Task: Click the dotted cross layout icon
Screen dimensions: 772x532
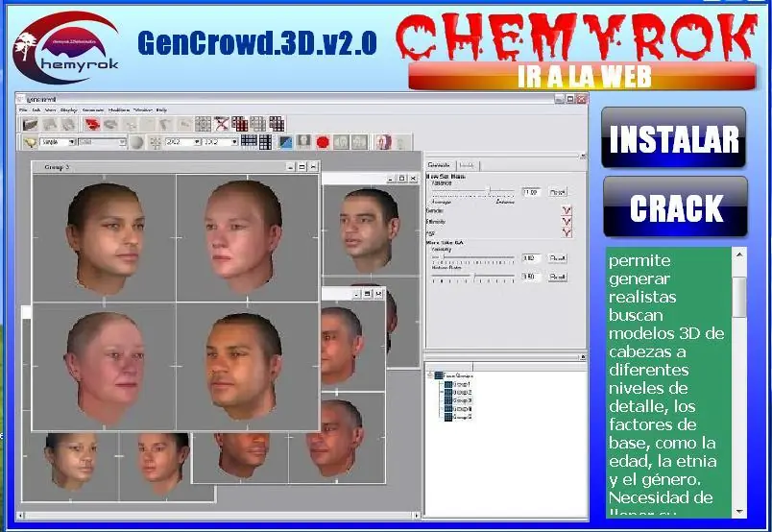Action: point(156,142)
